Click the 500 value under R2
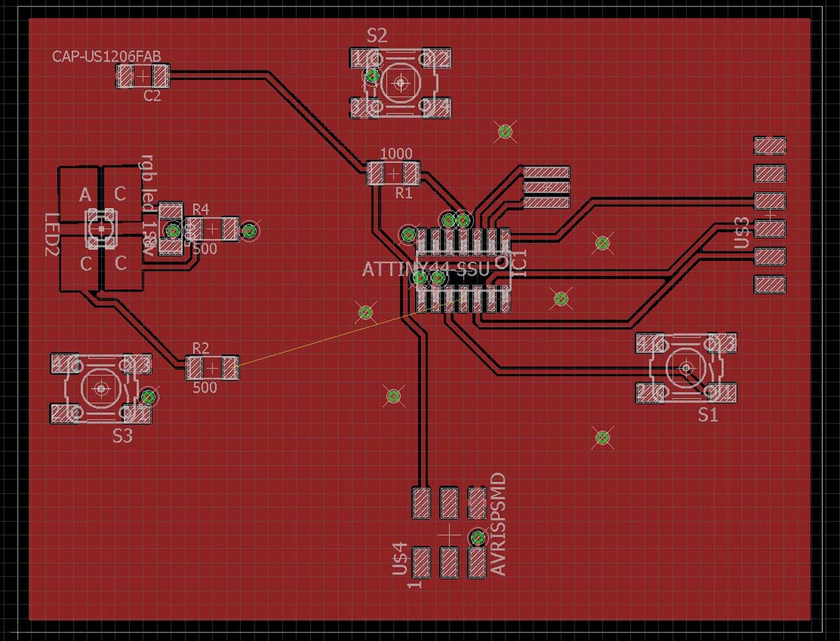This screenshot has width=840, height=641. 204,387
